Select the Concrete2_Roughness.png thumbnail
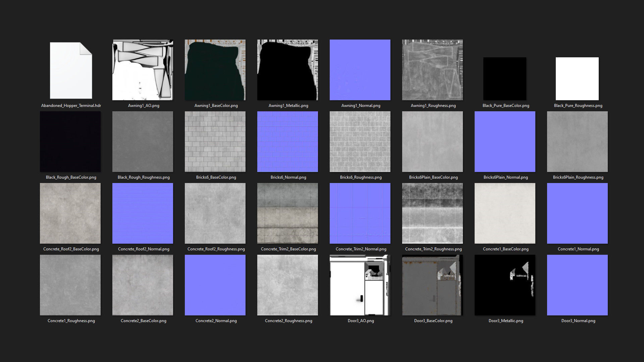Image resolution: width=644 pixels, height=362 pixels. [287, 285]
